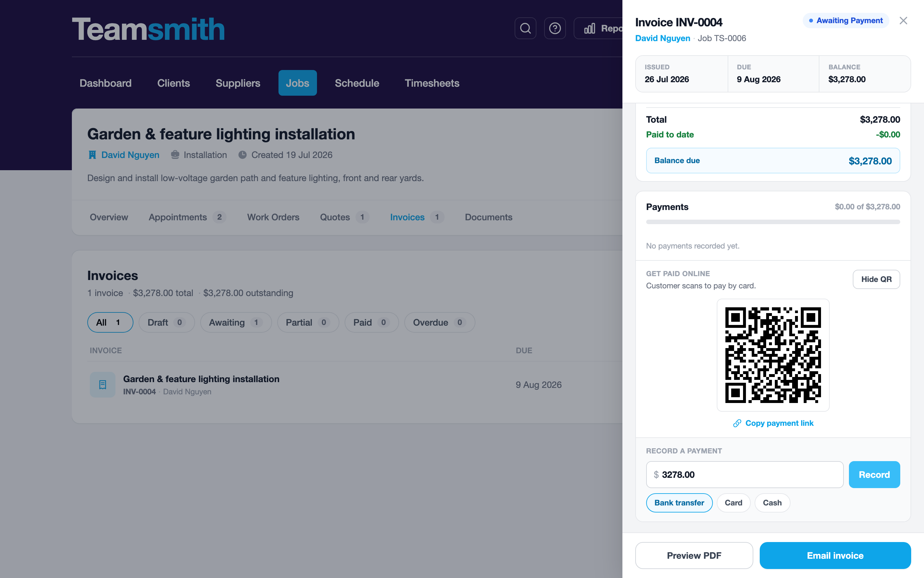The height and width of the screenshot is (578, 924).
Task: Filter invoices by All
Action: point(110,322)
